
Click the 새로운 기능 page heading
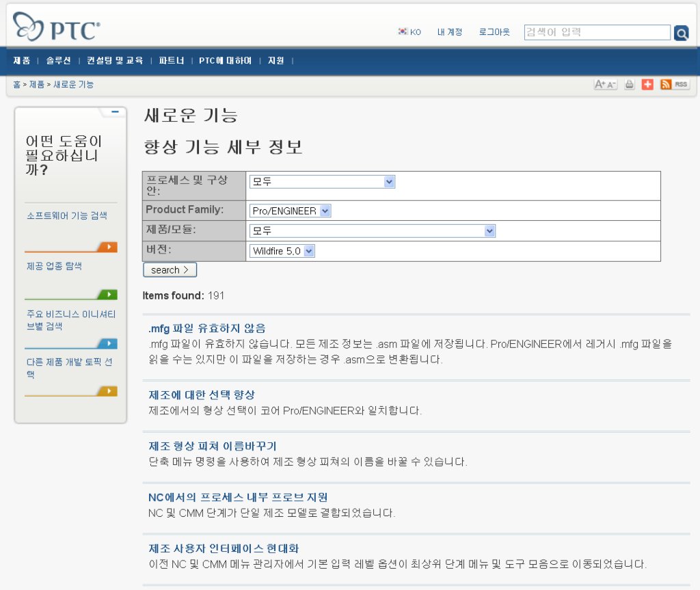[191, 116]
